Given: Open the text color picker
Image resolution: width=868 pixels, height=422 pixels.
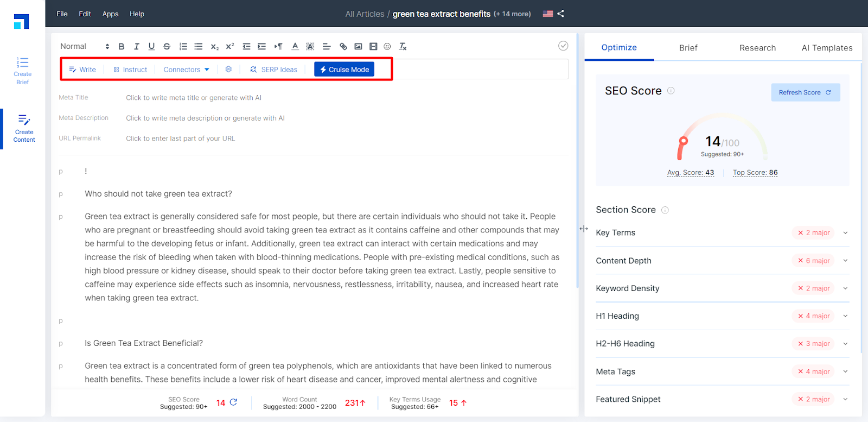Looking at the screenshot, I should click(x=295, y=47).
